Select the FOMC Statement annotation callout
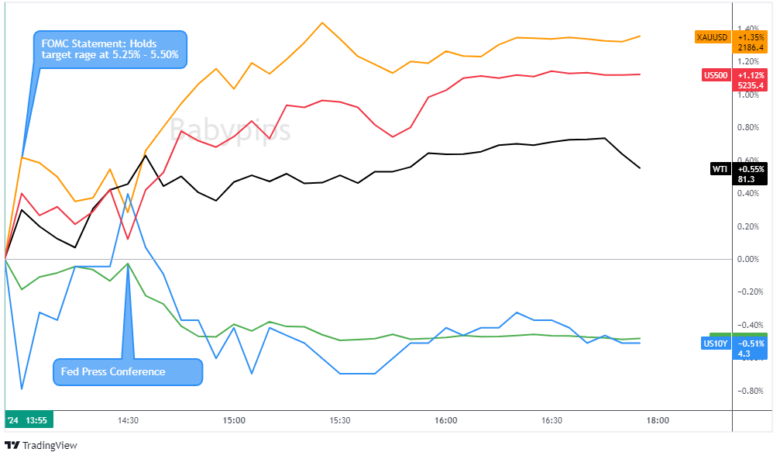780x459 pixels. pyautogui.click(x=111, y=49)
